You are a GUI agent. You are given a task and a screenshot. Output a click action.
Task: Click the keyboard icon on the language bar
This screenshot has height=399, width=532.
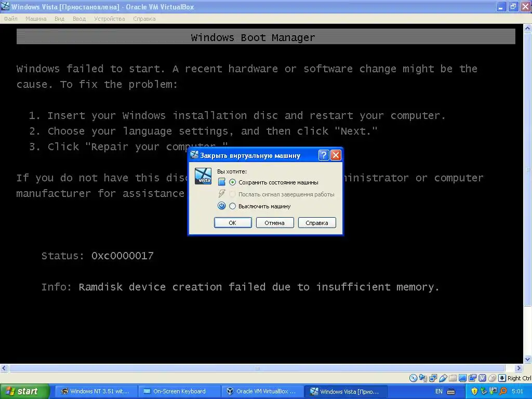451,392
